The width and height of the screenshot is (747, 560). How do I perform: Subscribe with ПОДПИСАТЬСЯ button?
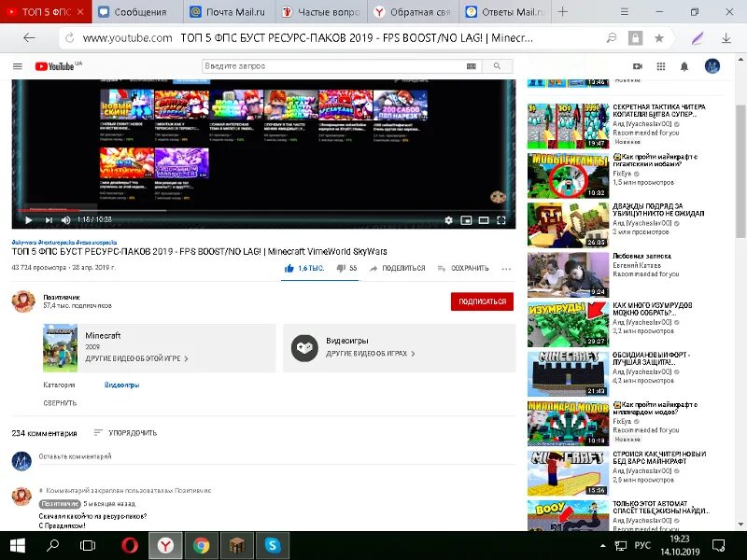tap(482, 301)
